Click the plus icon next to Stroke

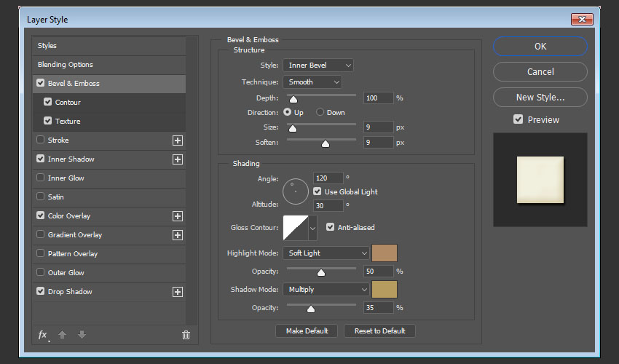[177, 141]
